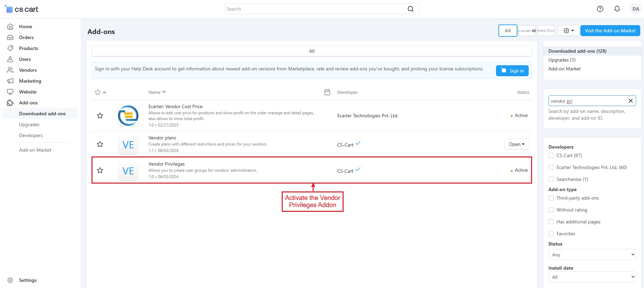Open Upgrades in the sidebar submenu
The width and height of the screenshot is (644, 288).
(x=29, y=124)
